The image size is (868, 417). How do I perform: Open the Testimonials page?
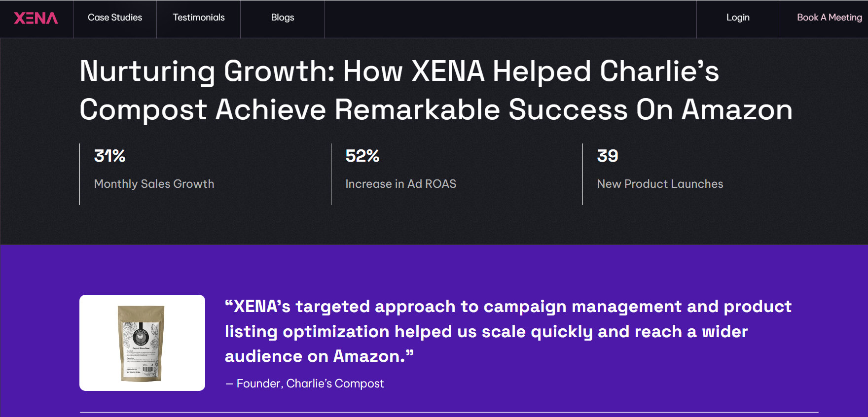pos(198,18)
